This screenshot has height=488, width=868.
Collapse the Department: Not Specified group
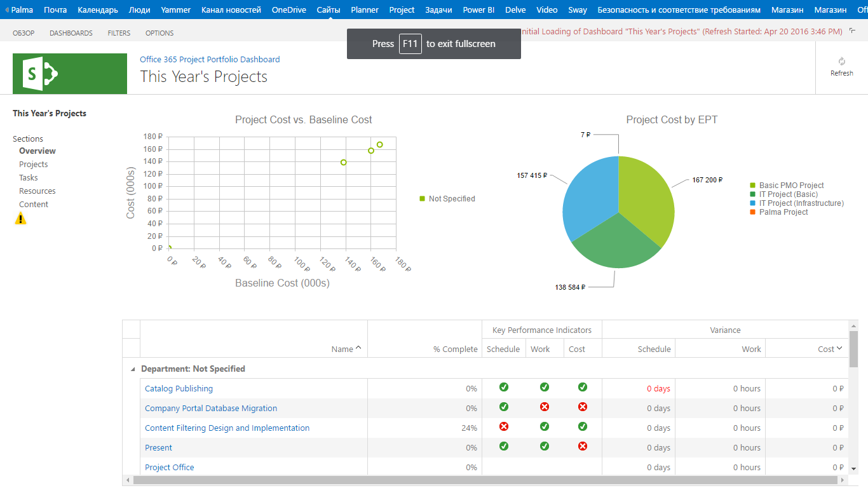(x=133, y=369)
